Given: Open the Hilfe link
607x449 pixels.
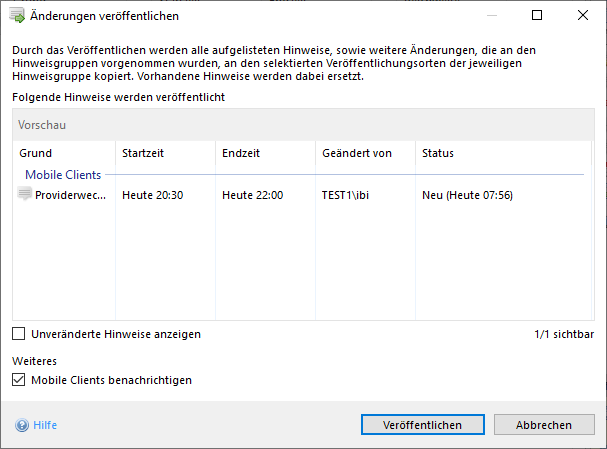Looking at the screenshot, I should 45,425.
